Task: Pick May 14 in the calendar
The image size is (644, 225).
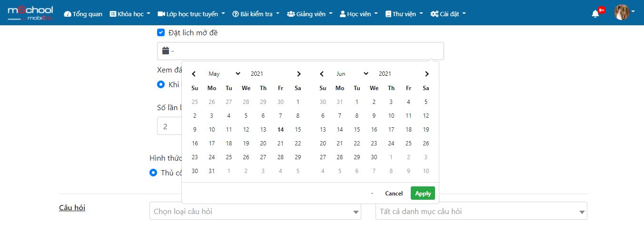Action: tap(280, 129)
